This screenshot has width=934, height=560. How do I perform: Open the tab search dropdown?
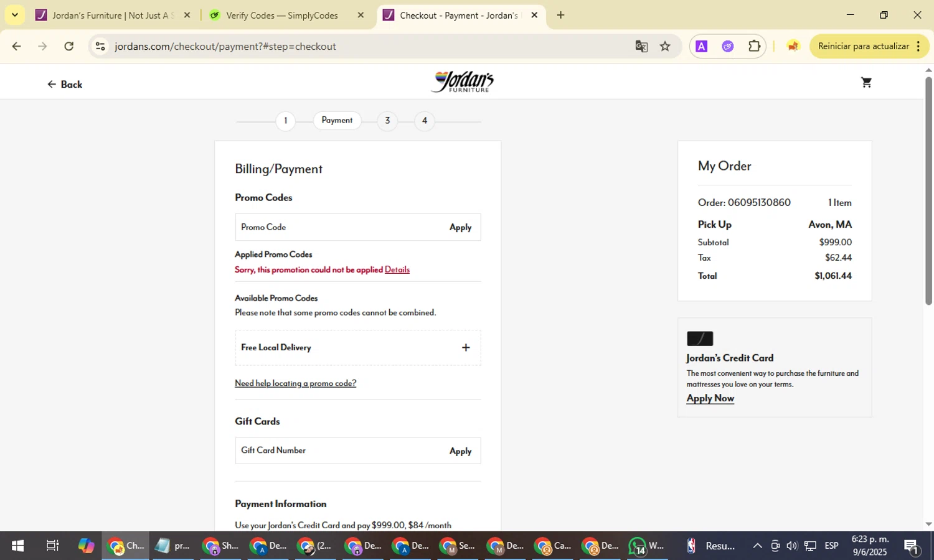point(14,15)
